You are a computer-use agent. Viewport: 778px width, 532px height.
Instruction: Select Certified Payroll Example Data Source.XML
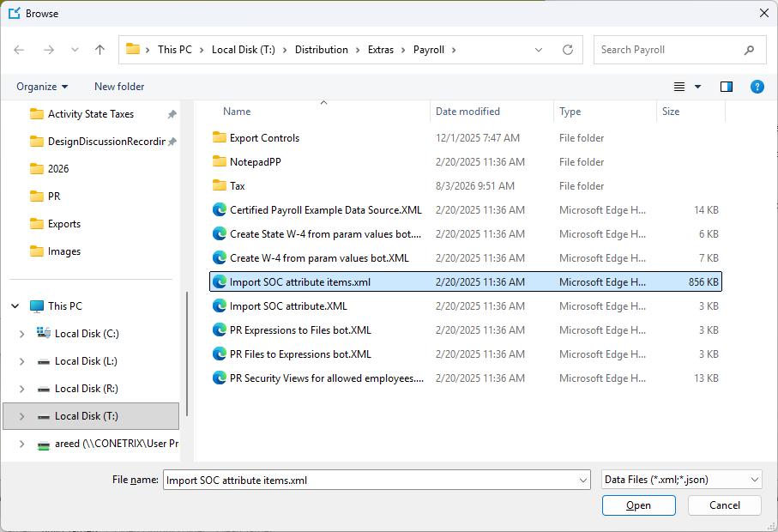point(325,210)
